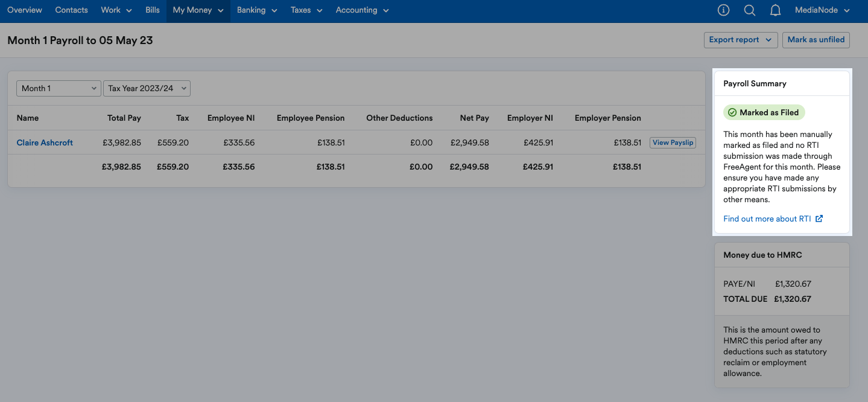
Task: Click the search magnifier icon
Action: pos(749,10)
